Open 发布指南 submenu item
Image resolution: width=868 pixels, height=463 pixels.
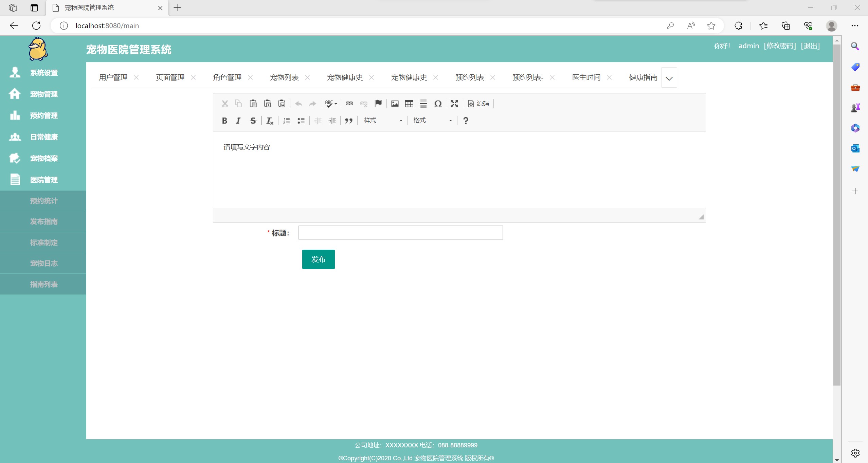point(43,221)
